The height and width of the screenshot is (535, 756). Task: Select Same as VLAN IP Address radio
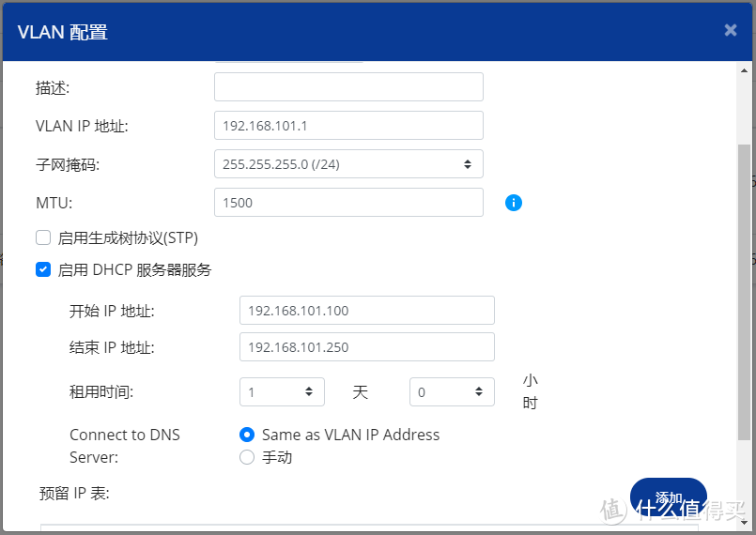pyautogui.click(x=247, y=435)
